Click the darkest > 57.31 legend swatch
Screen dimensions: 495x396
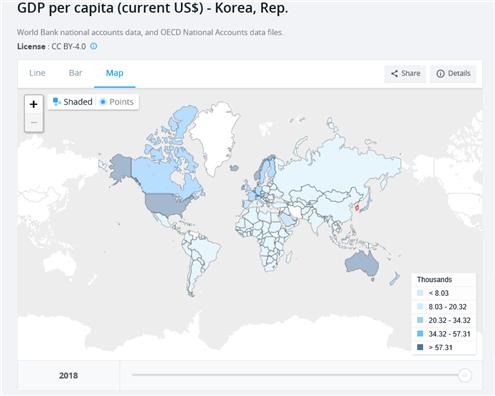pos(420,347)
